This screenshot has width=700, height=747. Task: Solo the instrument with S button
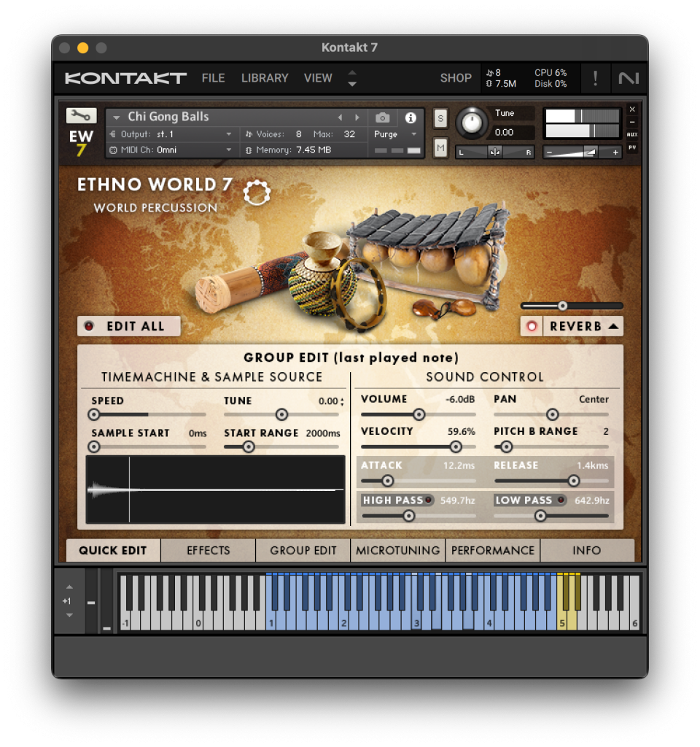440,118
